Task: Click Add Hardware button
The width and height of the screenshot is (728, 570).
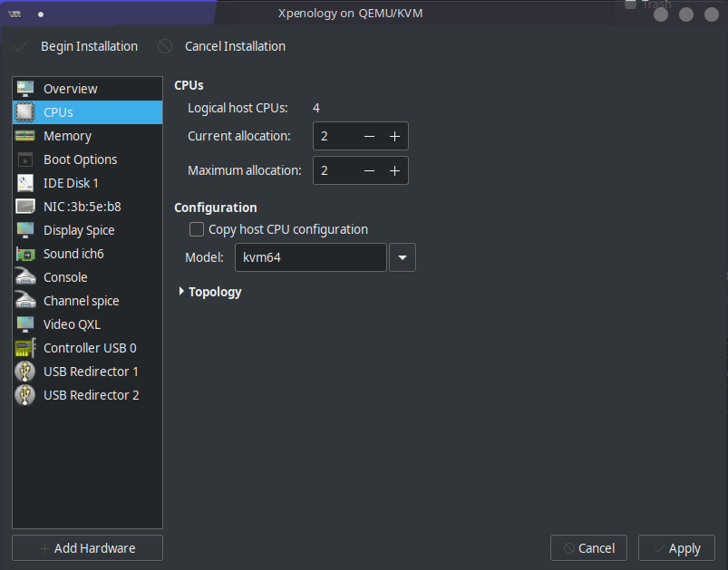Action: [87, 547]
